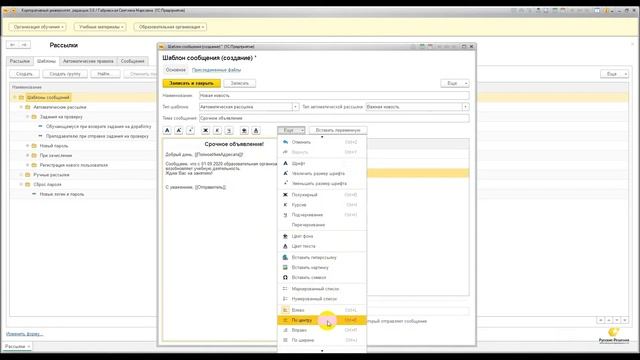Screen dimensions: 640x360
Task: Toggle underline formatting in the toolbar
Action: [229, 130]
